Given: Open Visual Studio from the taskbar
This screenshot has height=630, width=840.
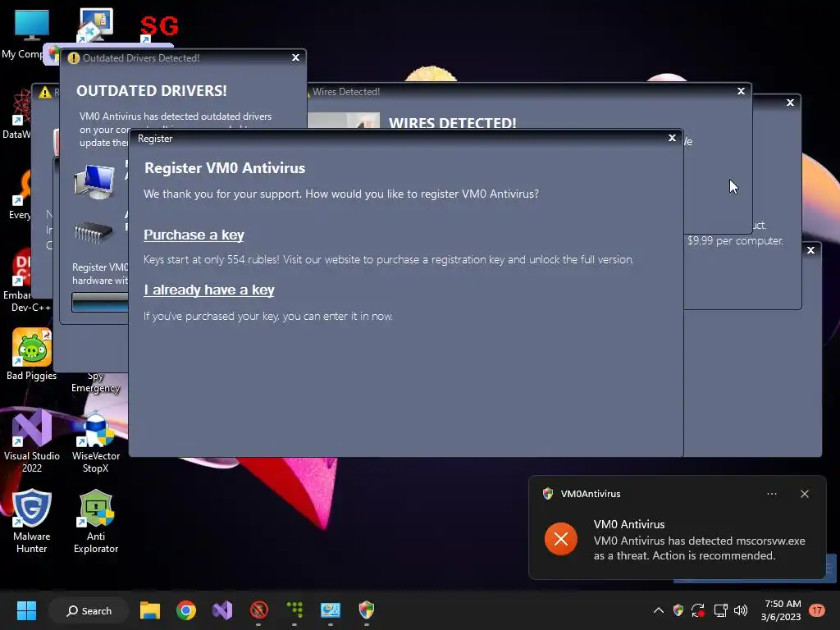Looking at the screenshot, I should click(222, 610).
